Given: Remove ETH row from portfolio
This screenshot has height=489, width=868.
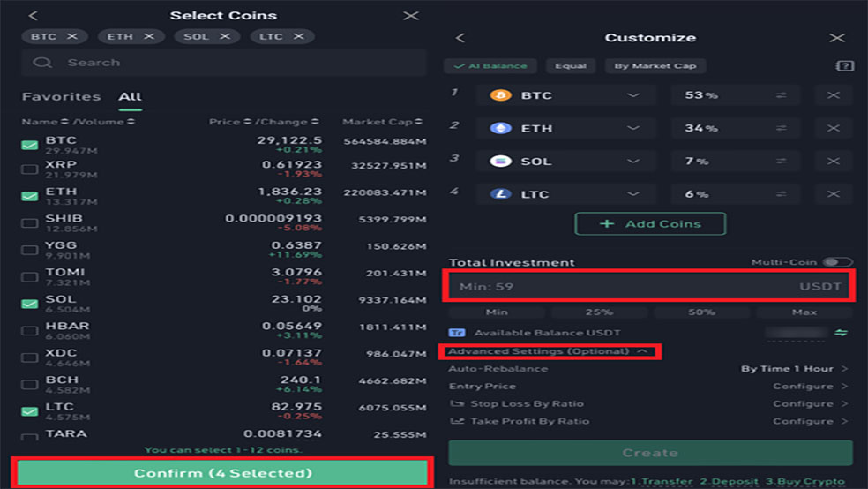Looking at the screenshot, I should (833, 128).
